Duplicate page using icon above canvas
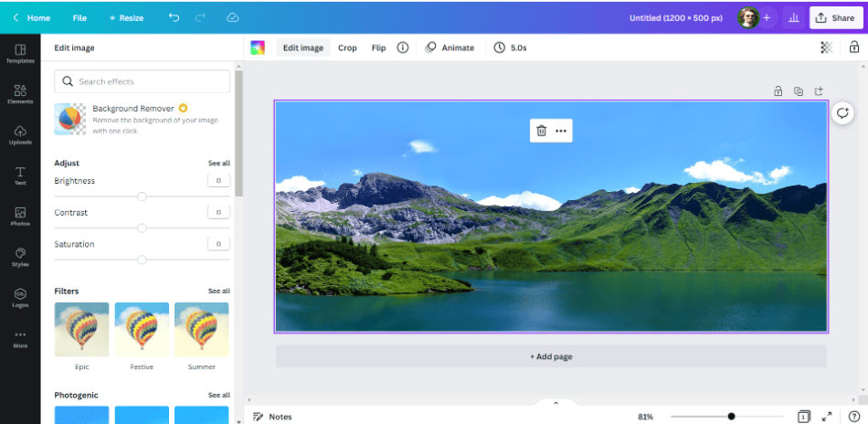868x424 pixels. [799, 90]
